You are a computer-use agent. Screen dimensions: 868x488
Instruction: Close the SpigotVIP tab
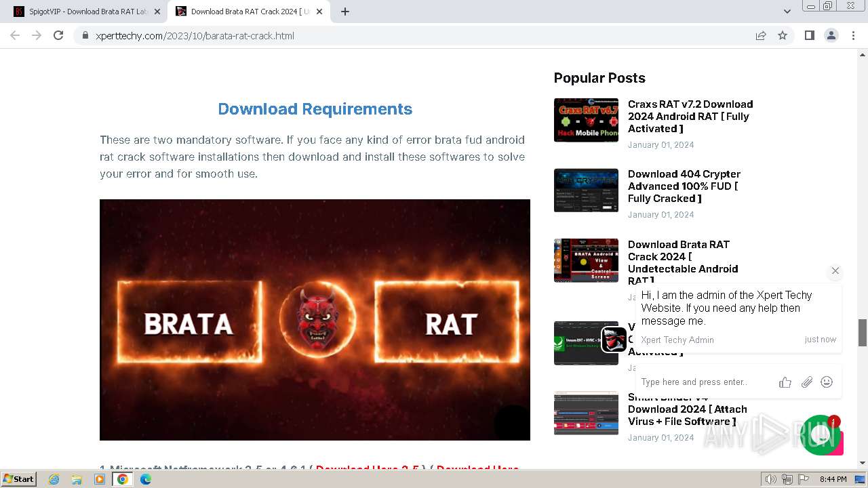click(x=157, y=12)
